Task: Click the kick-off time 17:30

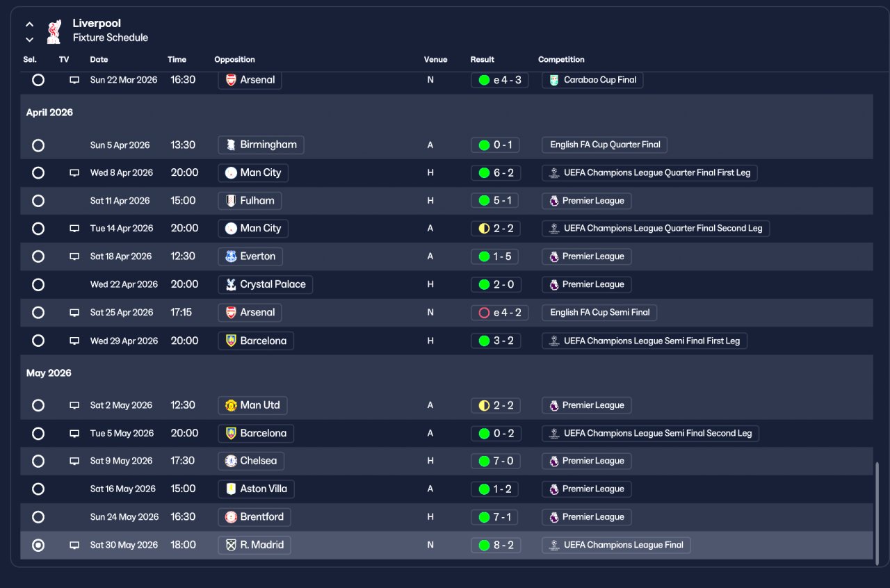Action: pyautogui.click(x=183, y=461)
